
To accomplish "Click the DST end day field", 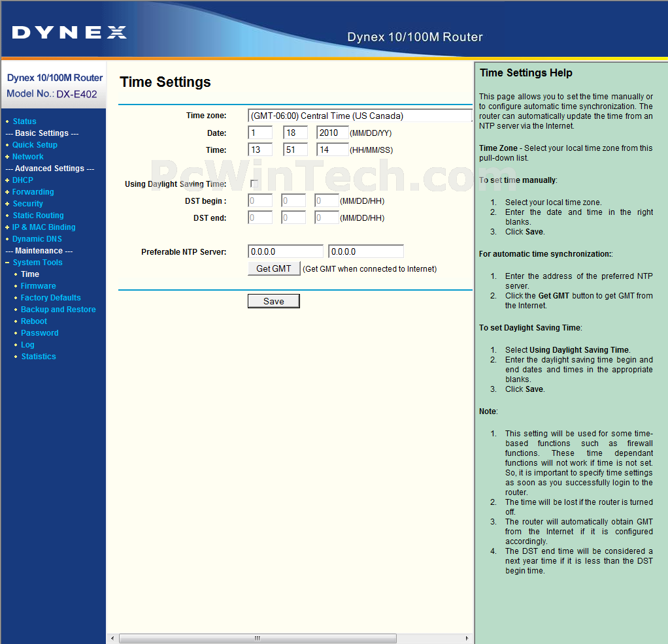I will click(x=293, y=217).
